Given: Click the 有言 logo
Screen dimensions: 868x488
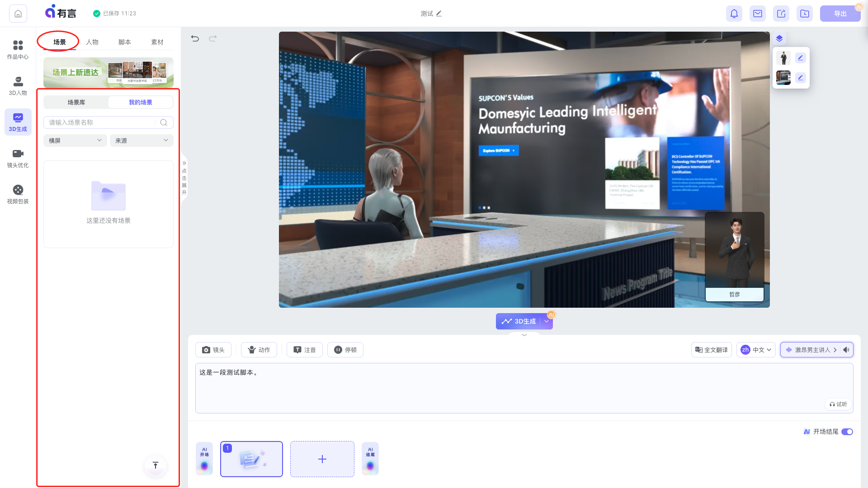Looking at the screenshot, I should [61, 12].
